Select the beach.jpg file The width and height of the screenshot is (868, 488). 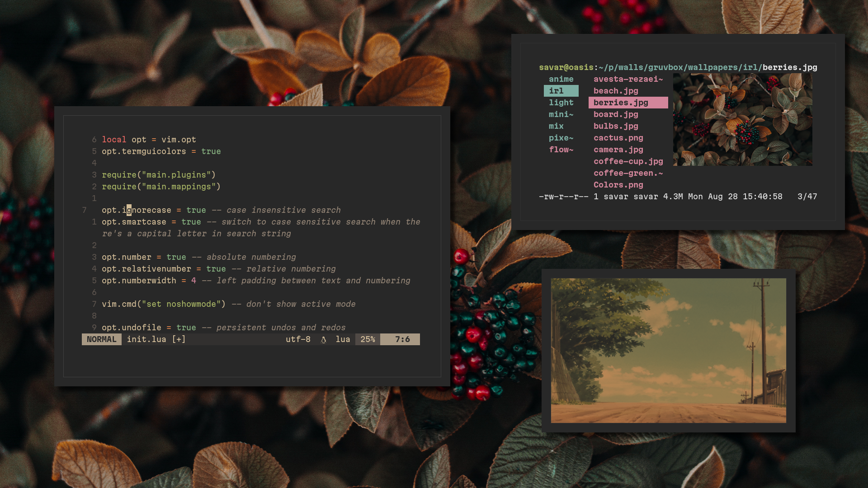pyautogui.click(x=616, y=91)
